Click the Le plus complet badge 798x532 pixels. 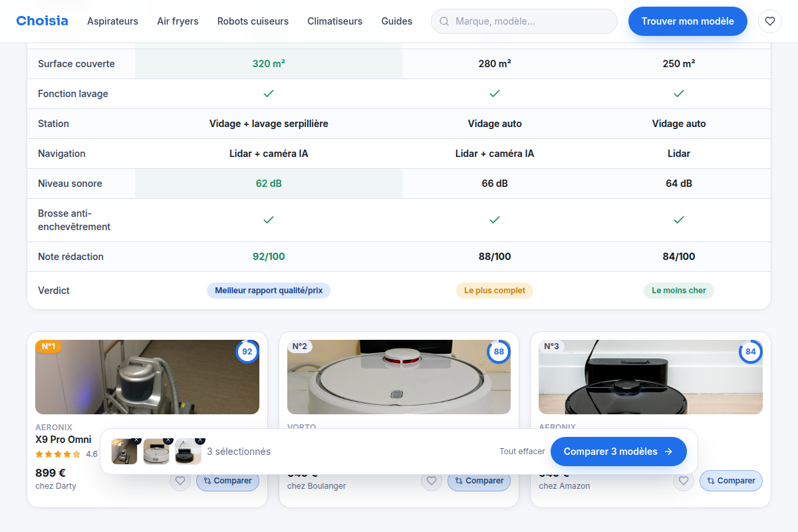point(495,291)
